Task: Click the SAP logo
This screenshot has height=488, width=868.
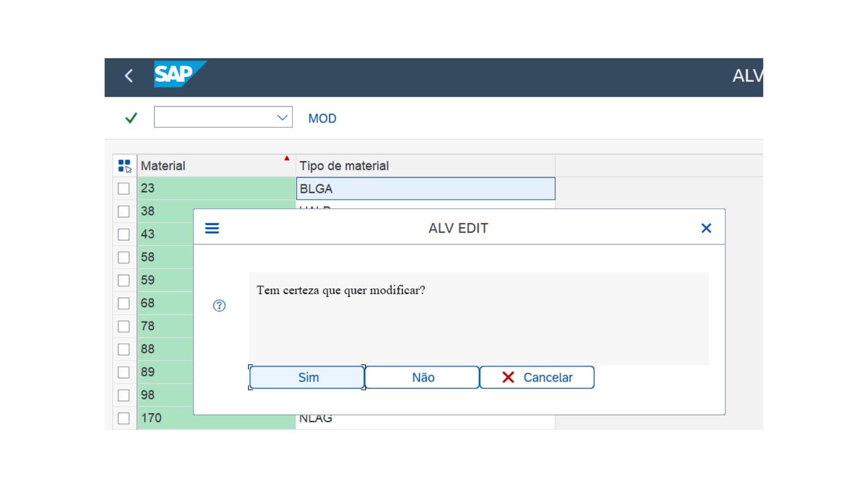Action: pyautogui.click(x=180, y=74)
